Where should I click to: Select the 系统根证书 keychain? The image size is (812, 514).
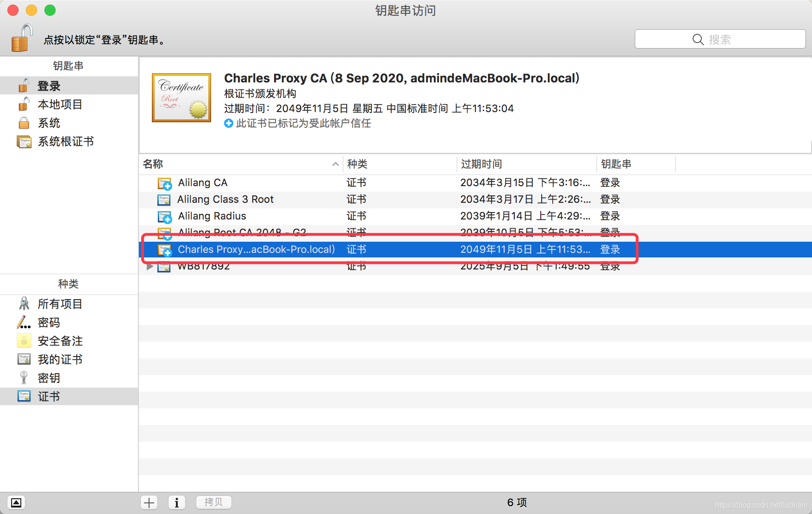tap(69, 141)
